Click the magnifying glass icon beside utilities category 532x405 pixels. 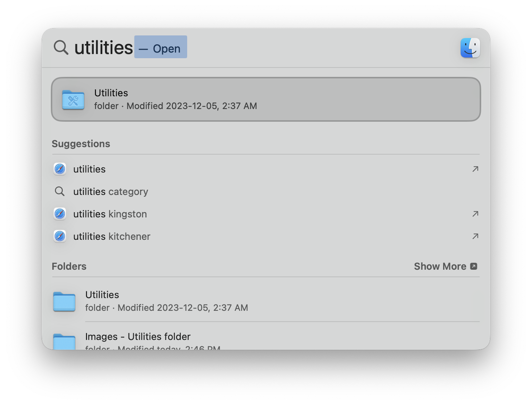pyautogui.click(x=59, y=191)
